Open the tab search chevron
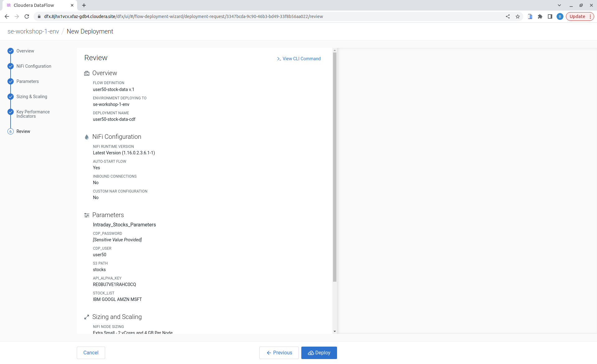 (559, 5)
